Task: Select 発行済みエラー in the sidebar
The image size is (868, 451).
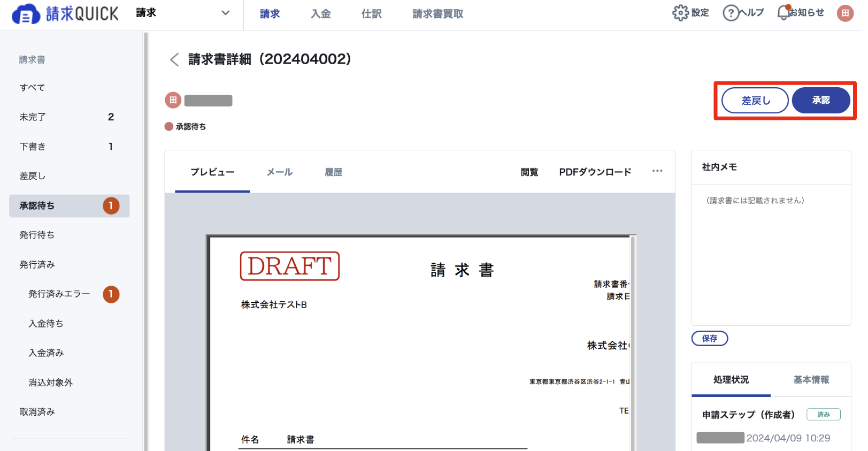Action: (x=70, y=294)
